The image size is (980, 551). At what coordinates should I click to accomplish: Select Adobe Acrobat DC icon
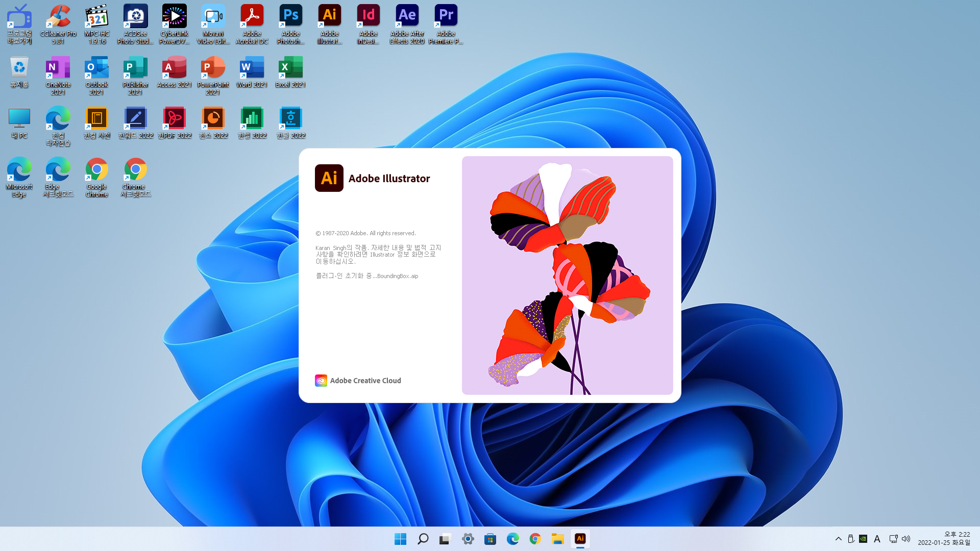click(x=252, y=16)
